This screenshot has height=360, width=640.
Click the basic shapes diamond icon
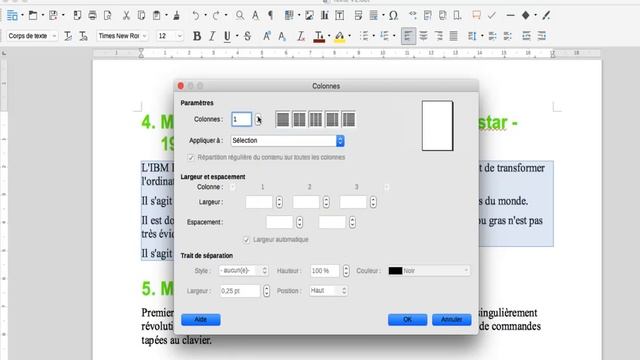[526, 16]
